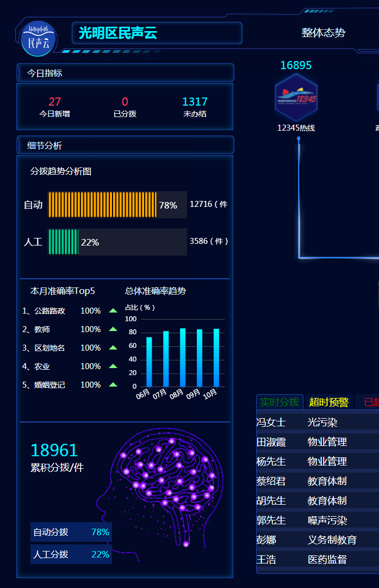Image resolution: width=379 pixels, height=588 pixels.
Task: Open the 超时预警 tab
Action: [x=328, y=402]
